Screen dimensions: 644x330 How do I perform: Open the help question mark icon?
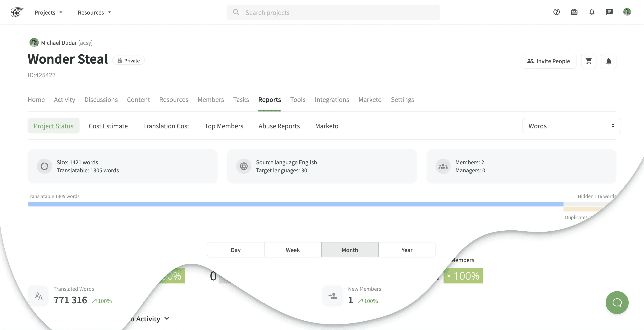556,12
